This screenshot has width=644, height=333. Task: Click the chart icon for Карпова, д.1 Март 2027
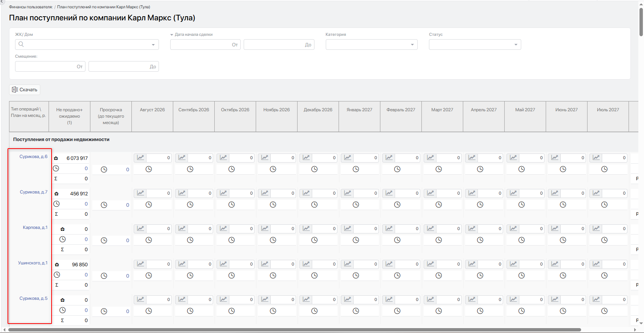(x=430, y=229)
